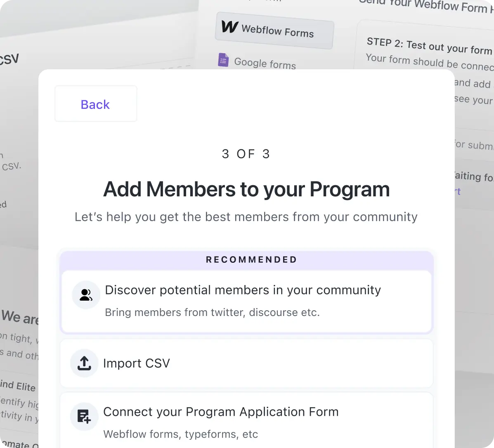The image size is (494, 448).
Task: Choose the Import CSV option
Action: point(246,363)
